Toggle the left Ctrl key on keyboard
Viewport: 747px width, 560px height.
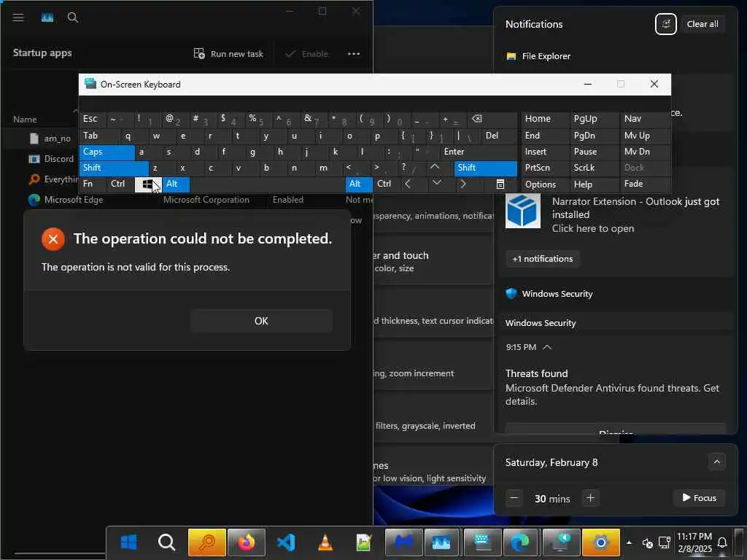120,184
